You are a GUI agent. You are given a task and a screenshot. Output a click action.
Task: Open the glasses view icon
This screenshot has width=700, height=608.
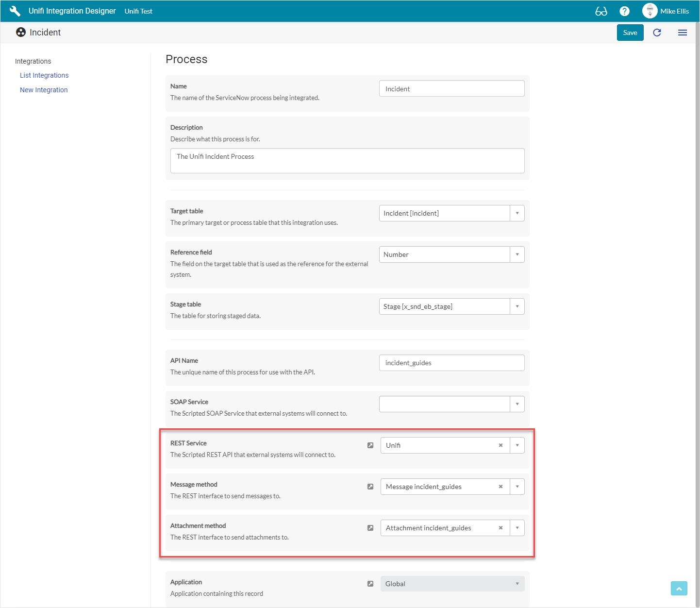point(601,11)
